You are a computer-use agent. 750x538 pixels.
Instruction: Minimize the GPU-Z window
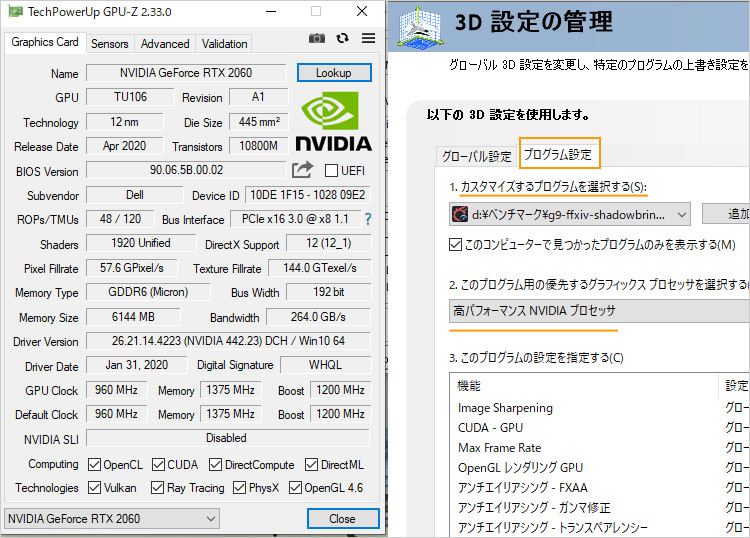271,11
